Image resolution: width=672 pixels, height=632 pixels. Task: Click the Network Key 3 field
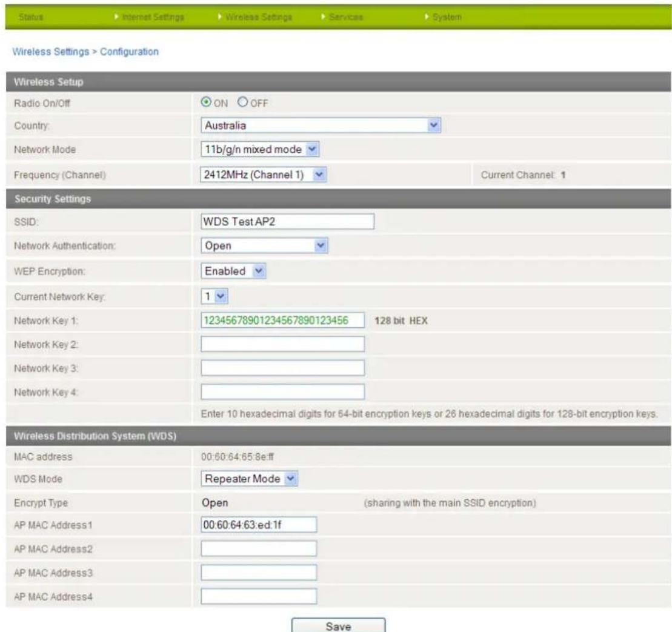282,368
